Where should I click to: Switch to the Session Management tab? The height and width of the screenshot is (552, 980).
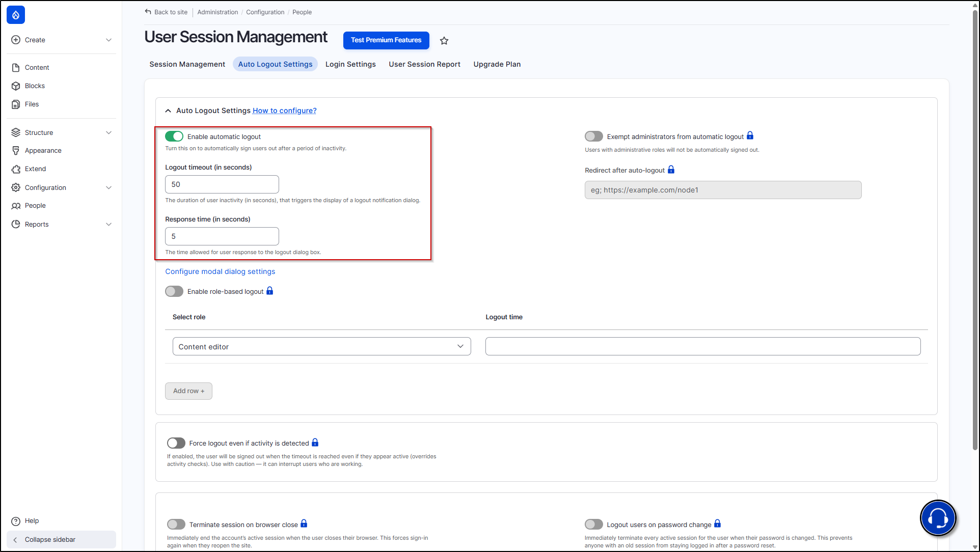pos(187,64)
